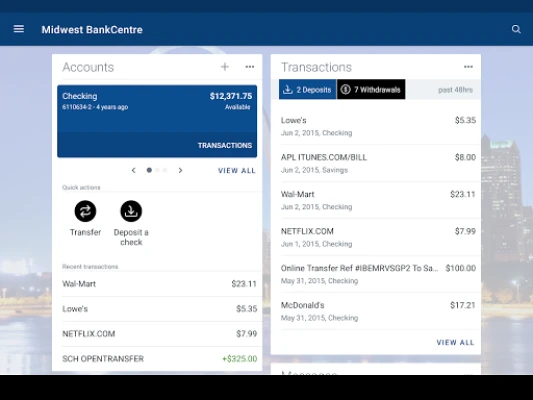Select the 2 Deposits filter tab
Image resolution: width=533 pixels, height=400 pixels.
(x=307, y=90)
